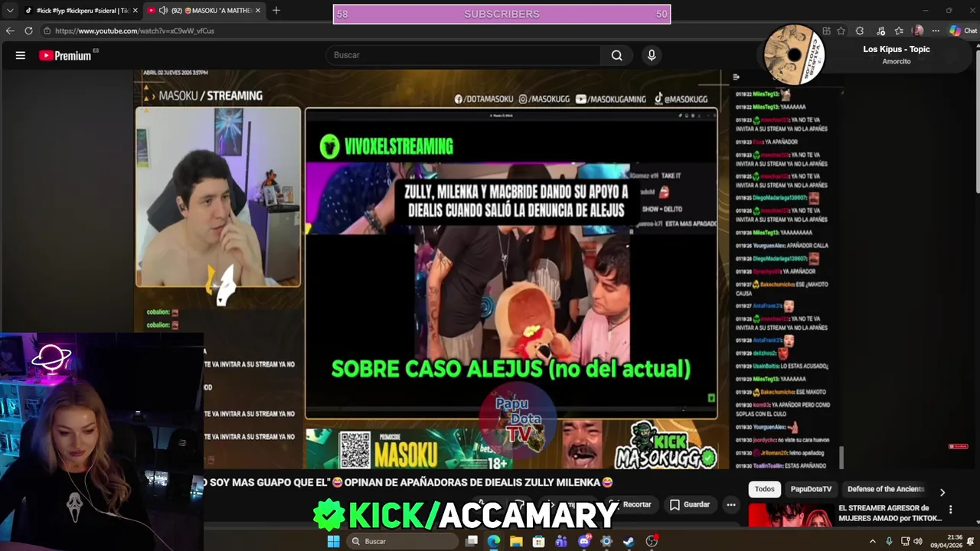The image size is (980, 551).
Task: Go to YouTube Premium home logo
Action: tap(66, 55)
